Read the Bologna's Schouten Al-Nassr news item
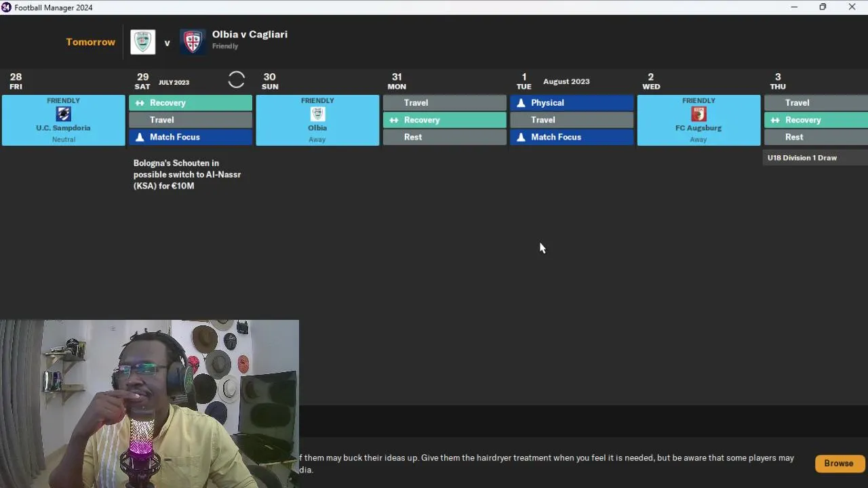Screen dimensions: 868x488 coord(187,174)
